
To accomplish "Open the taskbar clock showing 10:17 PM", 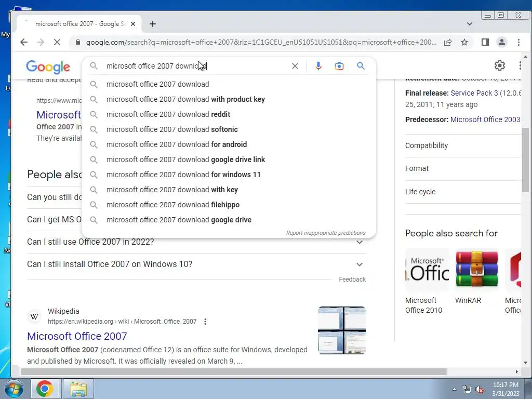I will [506, 389].
